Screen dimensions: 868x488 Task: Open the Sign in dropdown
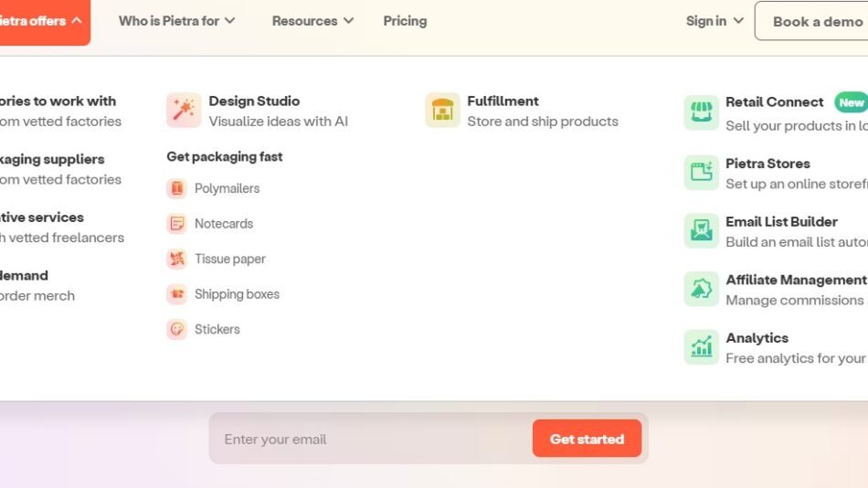tap(715, 21)
